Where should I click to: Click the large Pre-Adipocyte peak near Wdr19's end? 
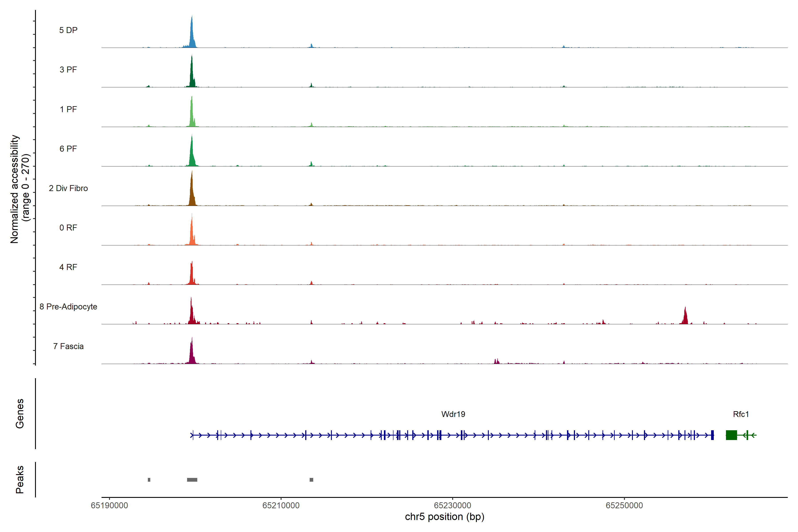(685, 317)
